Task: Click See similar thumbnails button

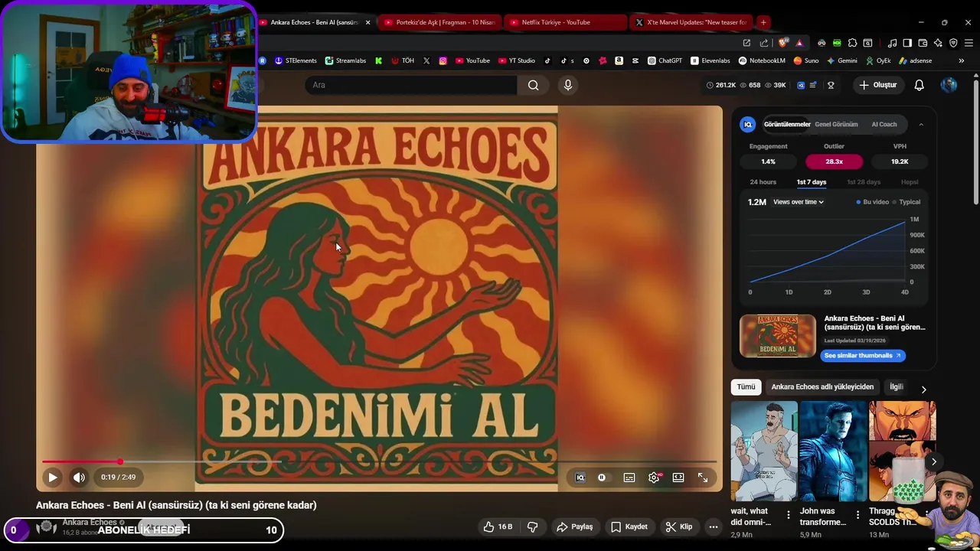Action: click(863, 355)
